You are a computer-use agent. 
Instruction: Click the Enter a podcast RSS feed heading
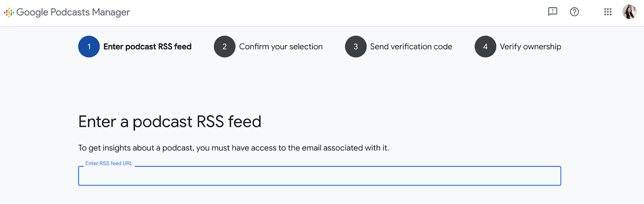tap(170, 121)
